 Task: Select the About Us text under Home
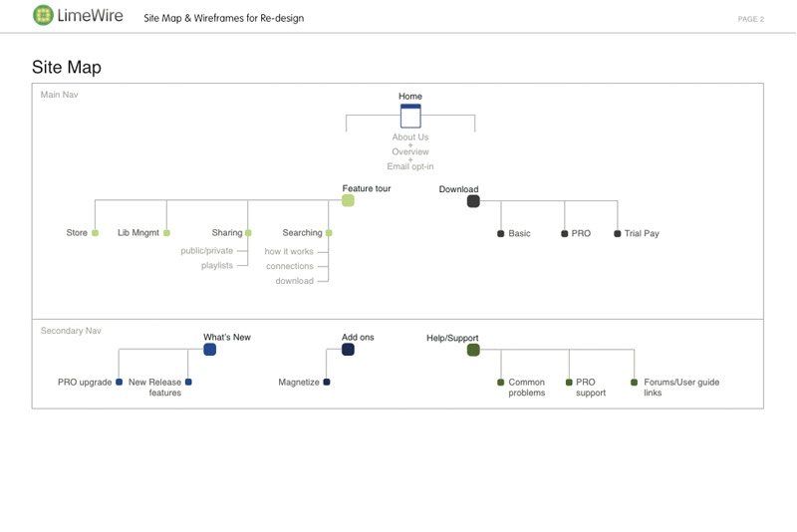[410, 137]
